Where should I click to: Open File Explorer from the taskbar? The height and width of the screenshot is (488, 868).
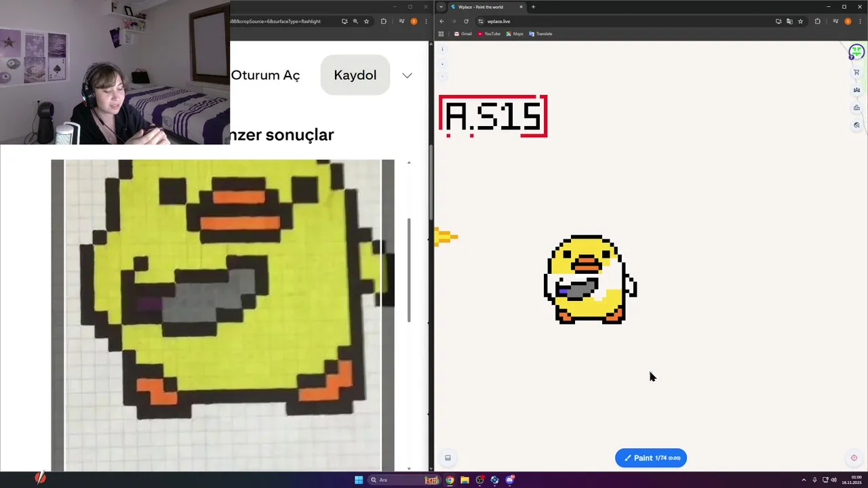[465, 480]
